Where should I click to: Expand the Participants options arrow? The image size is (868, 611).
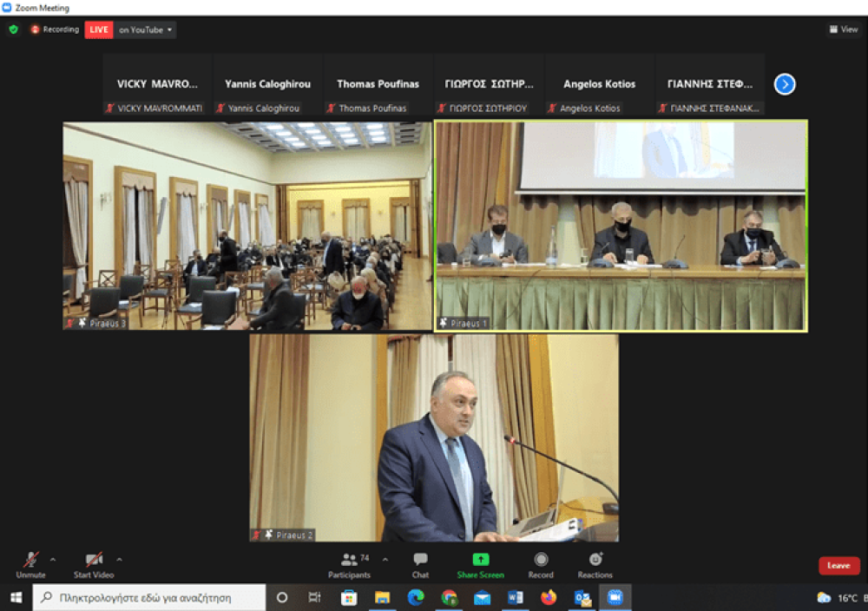[x=385, y=560]
